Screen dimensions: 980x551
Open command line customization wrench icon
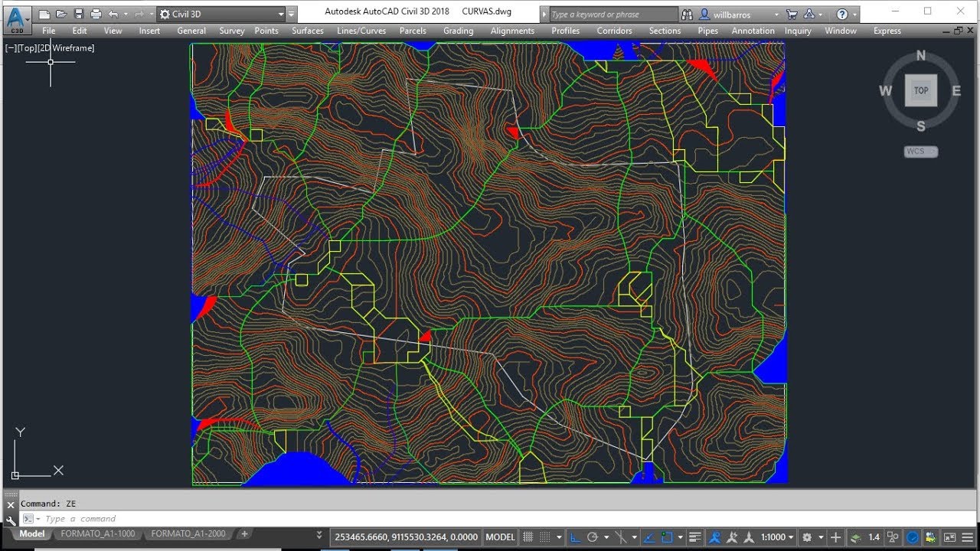coord(11,520)
